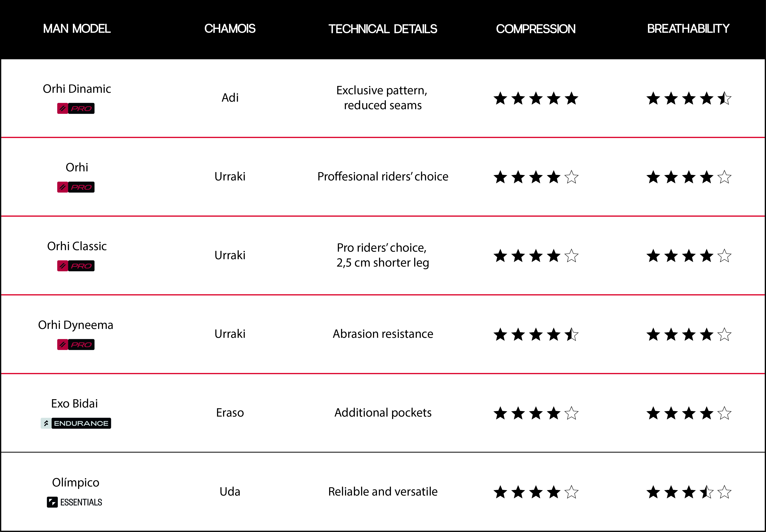
Task: Click the half star in Orhi Dinamic breathability
Action: pyautogui.click(x=724, y=99)
